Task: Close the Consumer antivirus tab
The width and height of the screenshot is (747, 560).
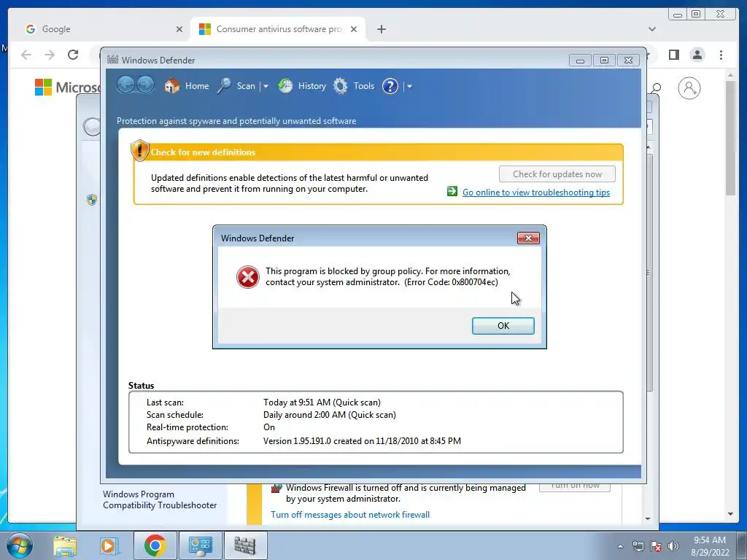Action: [354, 29]
